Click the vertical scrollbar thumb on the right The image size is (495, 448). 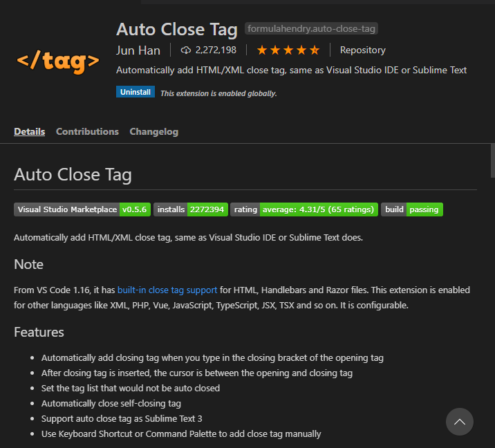click(x=492, y=161)
